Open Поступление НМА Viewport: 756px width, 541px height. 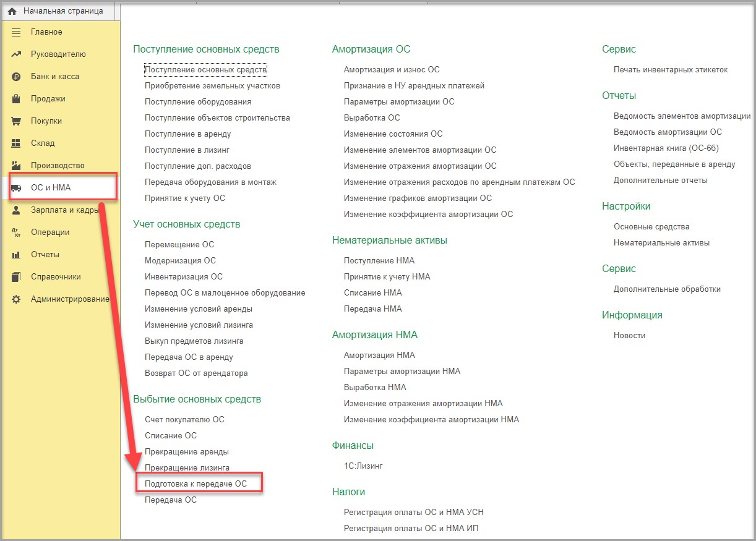click(379, 260)
